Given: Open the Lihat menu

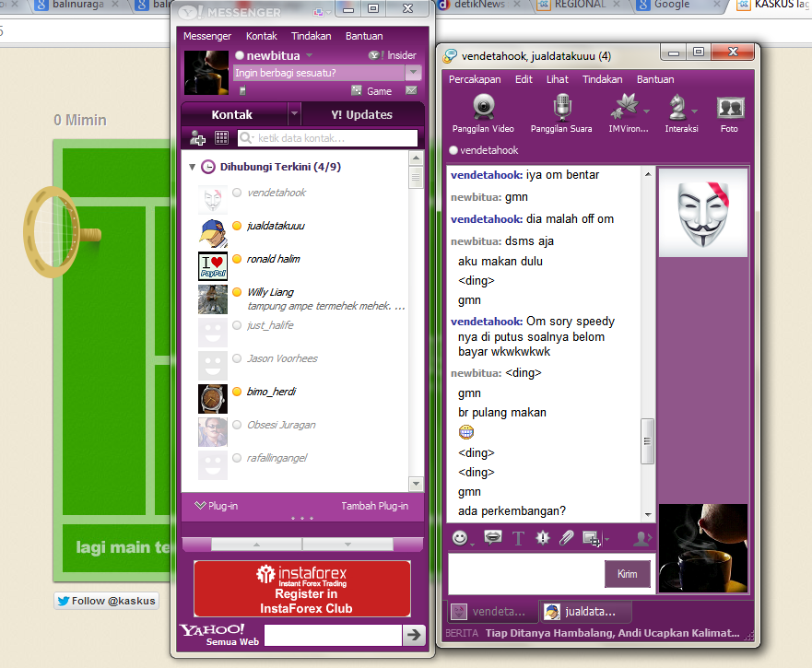Looking at the screenshot, I should pos(558,79).
